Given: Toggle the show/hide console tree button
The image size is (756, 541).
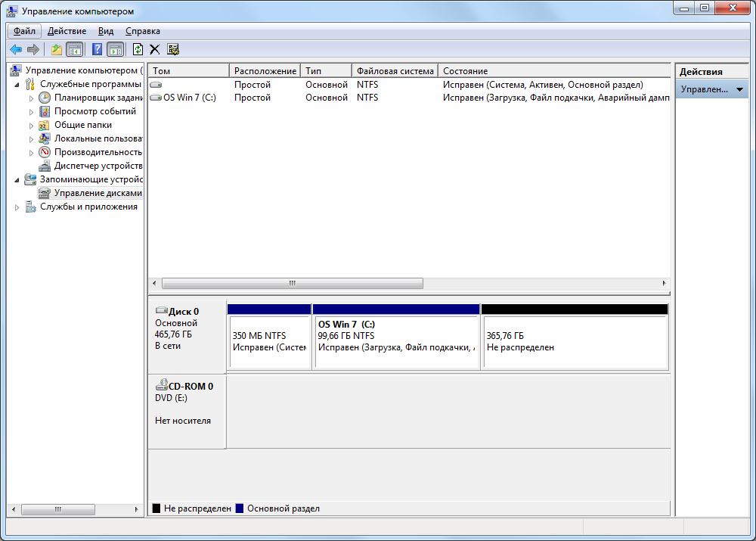Looking at the screenshot, I should pyautogui.click(x=74, y=50).
